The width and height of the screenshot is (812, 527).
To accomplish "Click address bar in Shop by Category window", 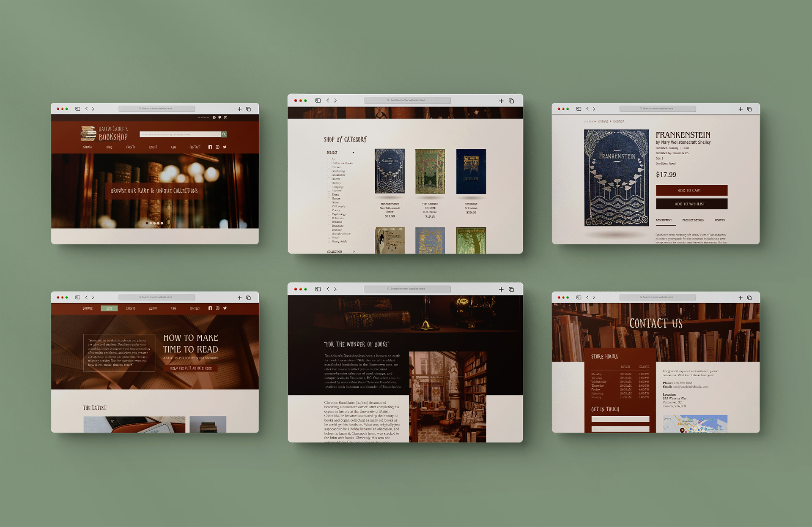I will (407, 100).
